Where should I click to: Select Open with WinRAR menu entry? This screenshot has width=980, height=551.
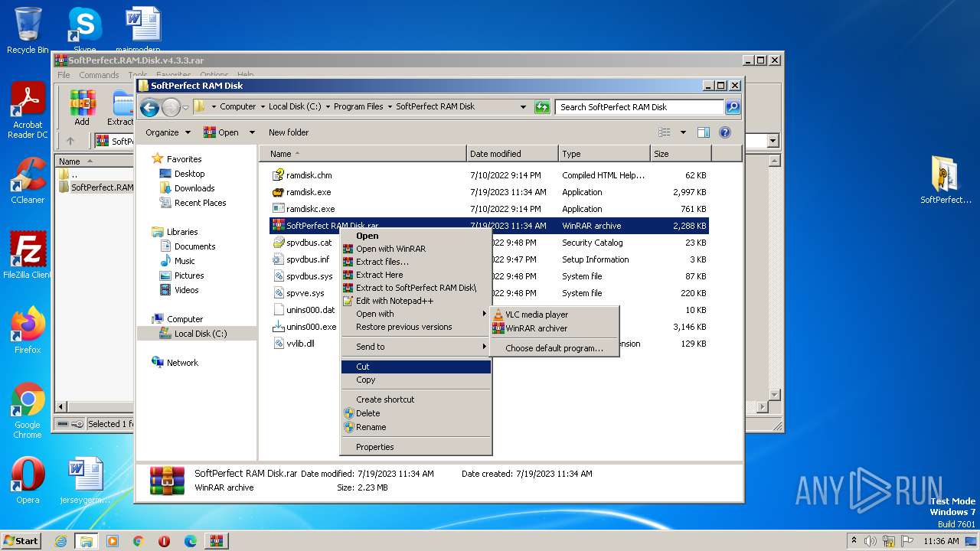click(x=416, y=249)
